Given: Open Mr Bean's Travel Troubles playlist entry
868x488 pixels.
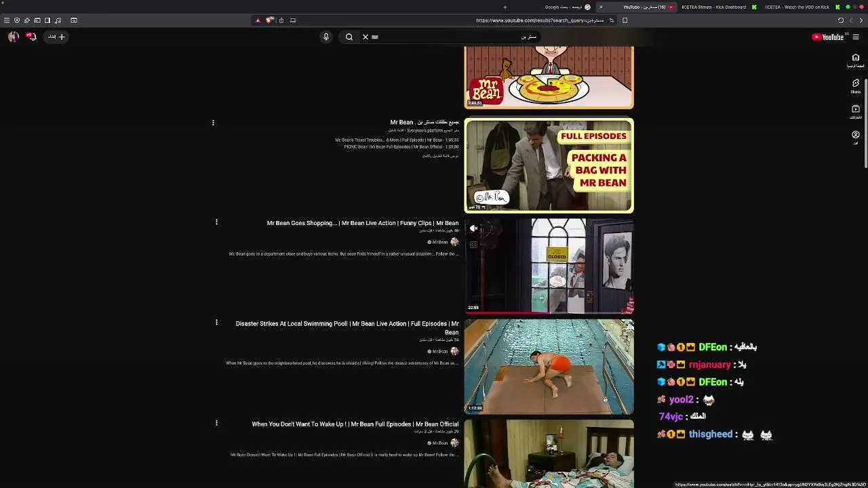Looking at the screenshot, I should 397,140.
